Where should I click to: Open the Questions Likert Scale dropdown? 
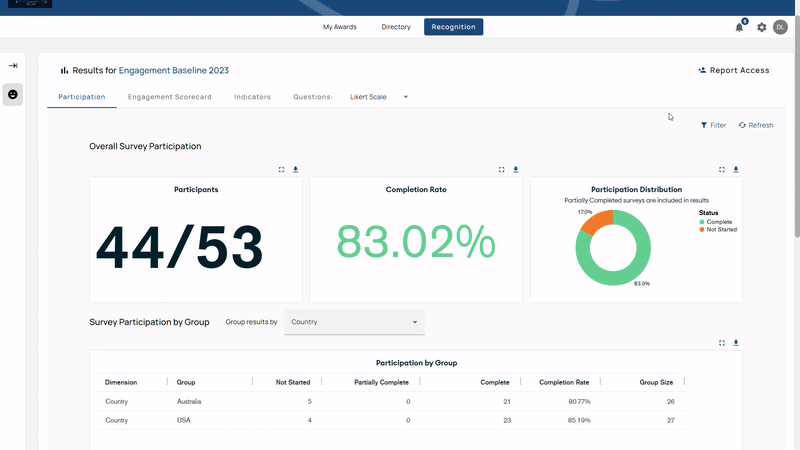click(x=379, y=97)
